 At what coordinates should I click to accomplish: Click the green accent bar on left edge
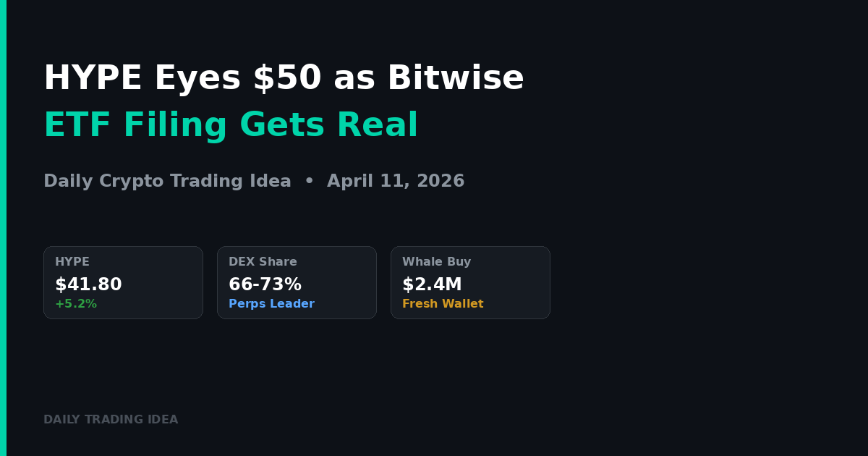click(3, 228)
